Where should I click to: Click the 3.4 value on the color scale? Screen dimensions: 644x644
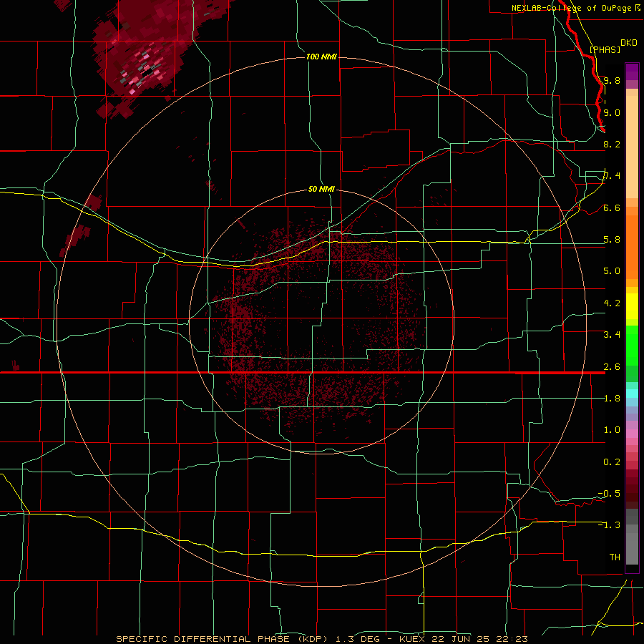[x=612, y=334]
